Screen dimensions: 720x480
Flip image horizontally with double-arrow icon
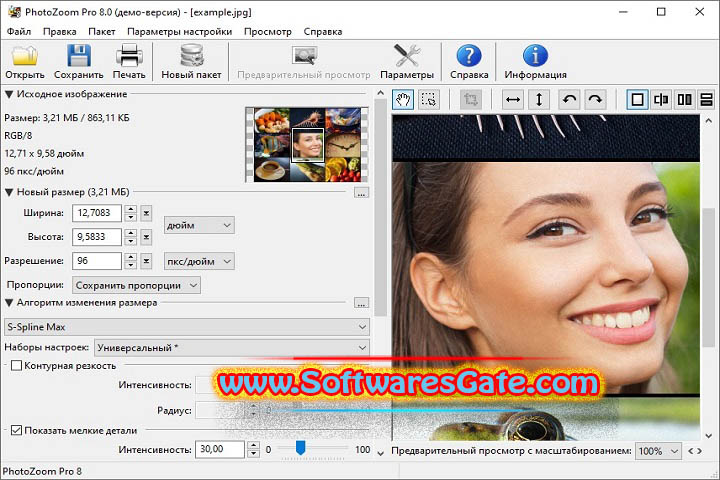tap(513, 99)
